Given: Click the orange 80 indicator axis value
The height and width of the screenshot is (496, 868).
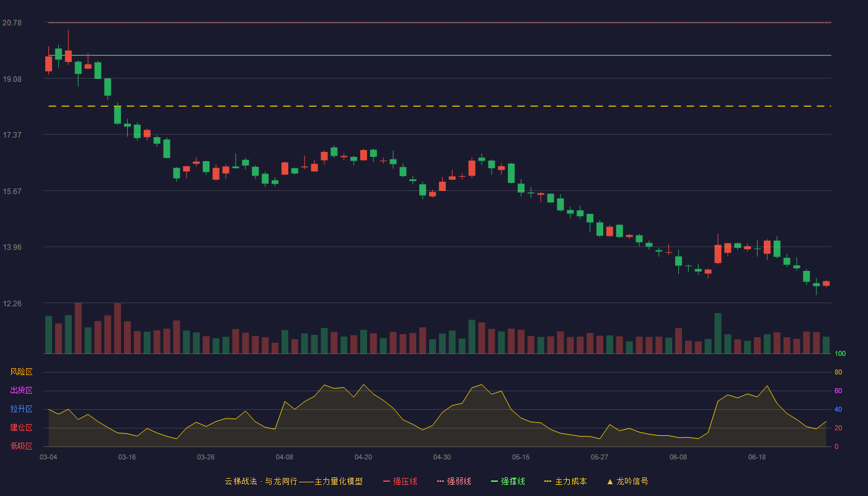Looking at the screenshot, I should (x=838, y=372).
